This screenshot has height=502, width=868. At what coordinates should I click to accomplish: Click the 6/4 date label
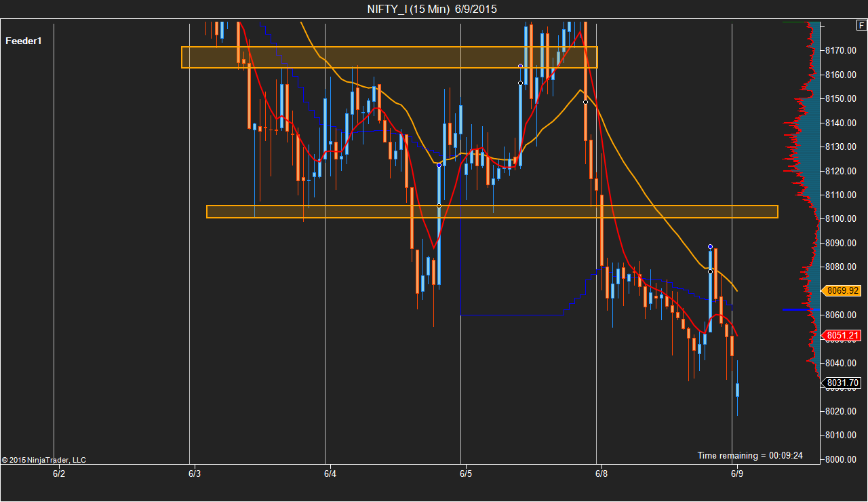(330, 474)
